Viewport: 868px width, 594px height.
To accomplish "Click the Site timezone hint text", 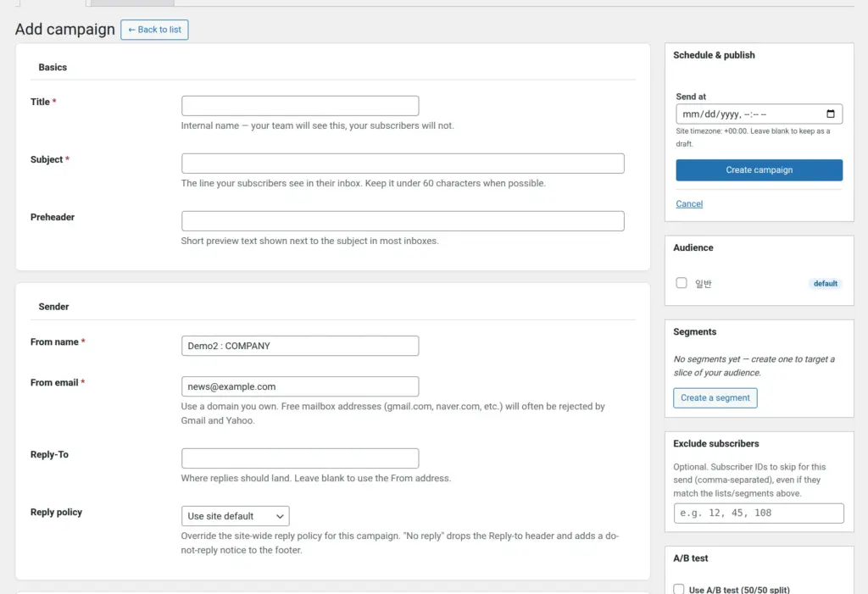I will pyautogui.click(x=753, y=137).
